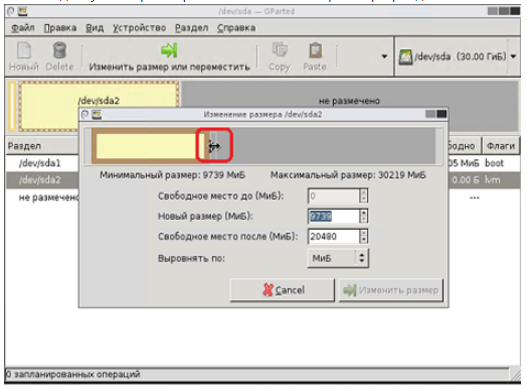This screenshot has width=527, height=389.
Task: Select the не размечено area in disk map
Action: (x=349, y=101)
